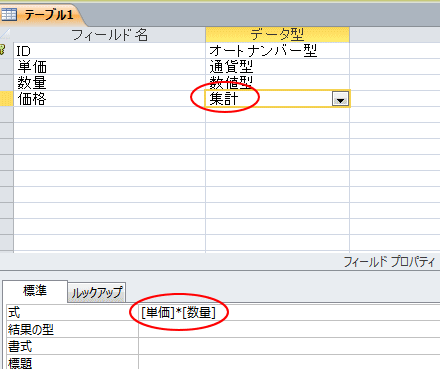Click the 式 property field with [単価]*[数量]
This screenshot has height=369, width=440.
click(x=289, y=312)
